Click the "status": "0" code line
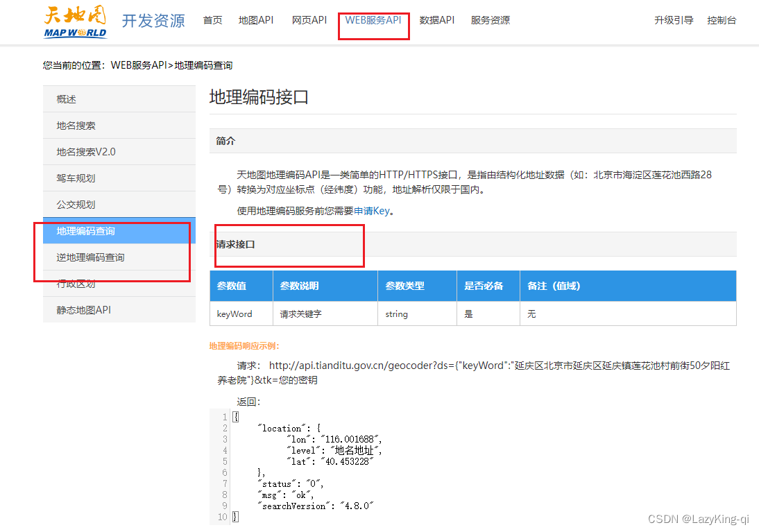This screenshot has width=759, height=532. (291, 484)
